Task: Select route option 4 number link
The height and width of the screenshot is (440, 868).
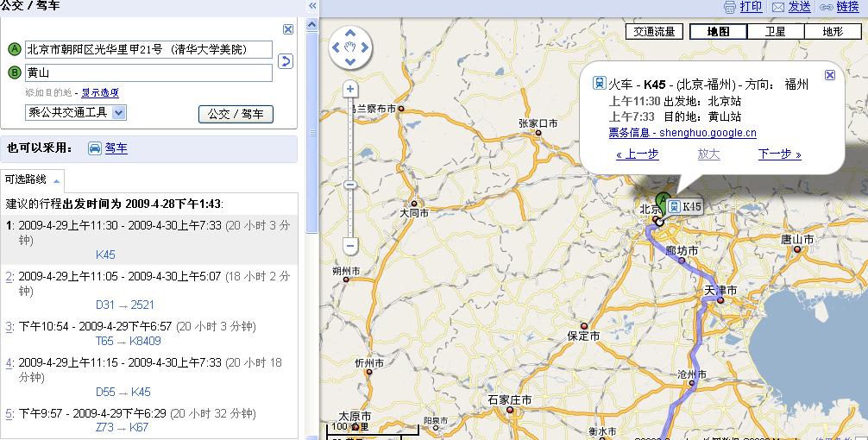Action: point(9,363)
